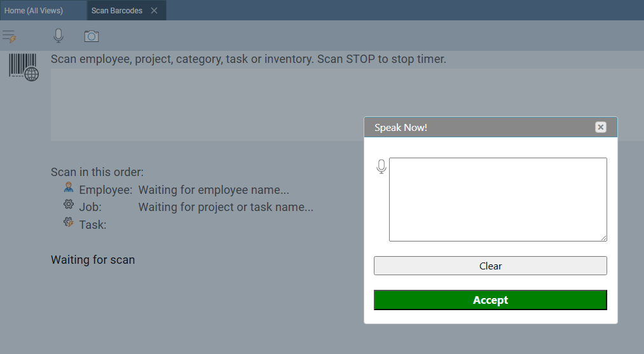This screenshot has width=644, height=354.
Task: Switch to the Home (All Views) tab
Action: coord(34,11)
